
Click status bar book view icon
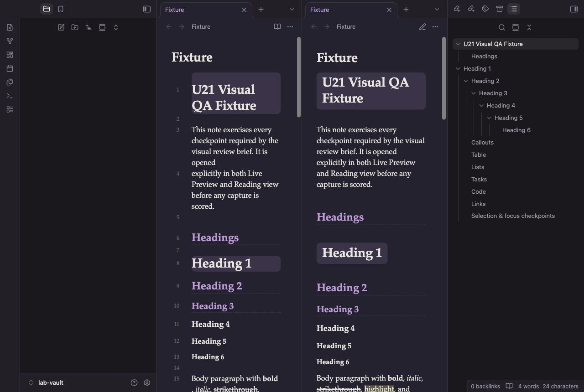(x=509, y=386)
